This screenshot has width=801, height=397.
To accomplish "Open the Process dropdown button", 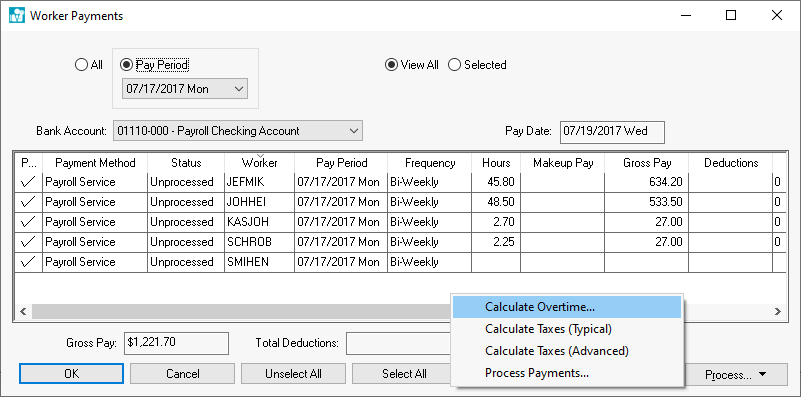I will [x=736, y=375].
